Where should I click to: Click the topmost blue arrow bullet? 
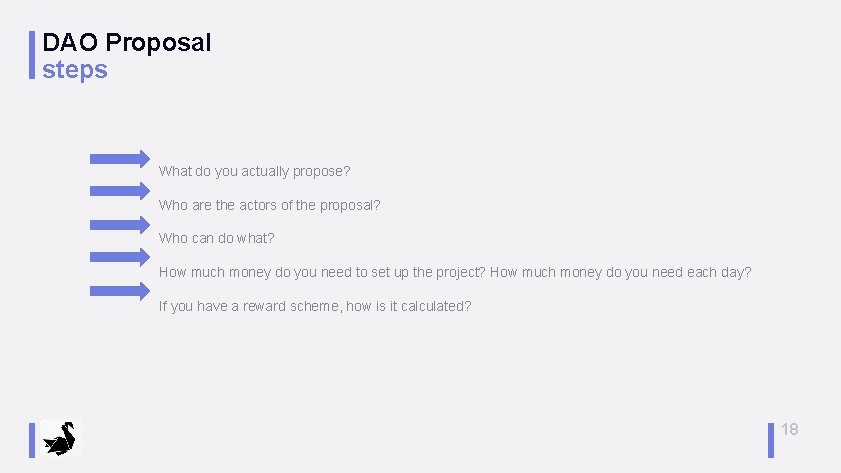pos(119,158)
